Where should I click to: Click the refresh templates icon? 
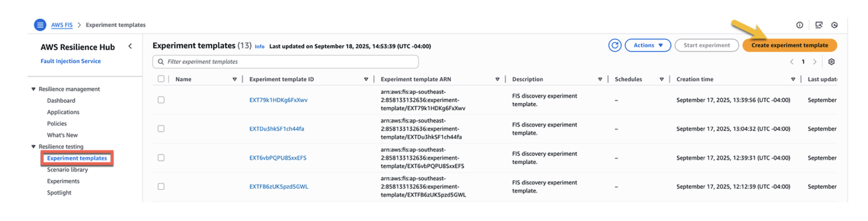615,46
